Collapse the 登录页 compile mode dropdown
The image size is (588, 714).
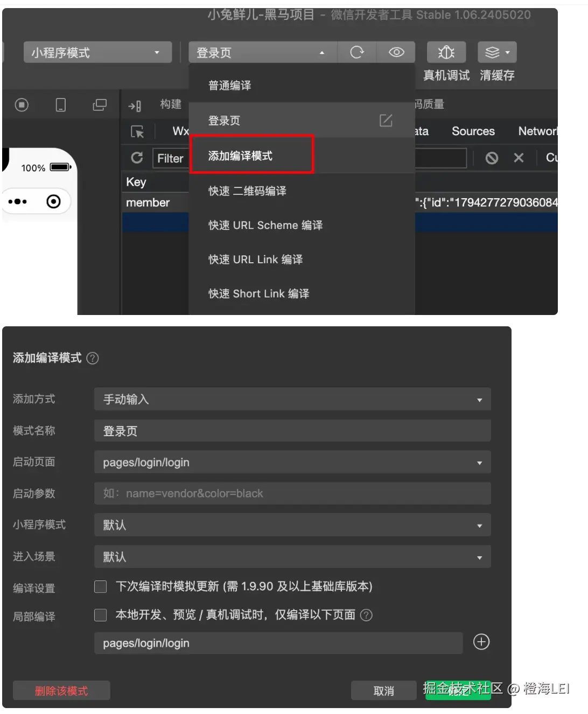point(263,52)
